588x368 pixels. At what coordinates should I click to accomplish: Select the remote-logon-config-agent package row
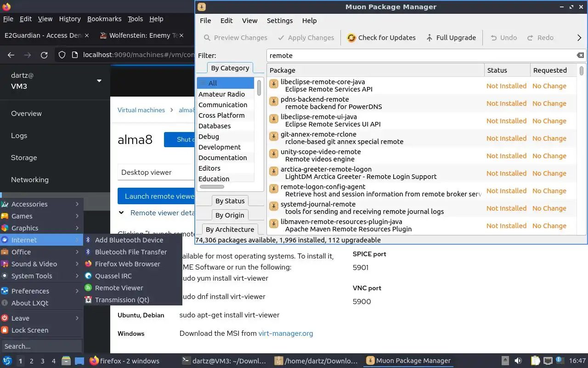point(422,190)
